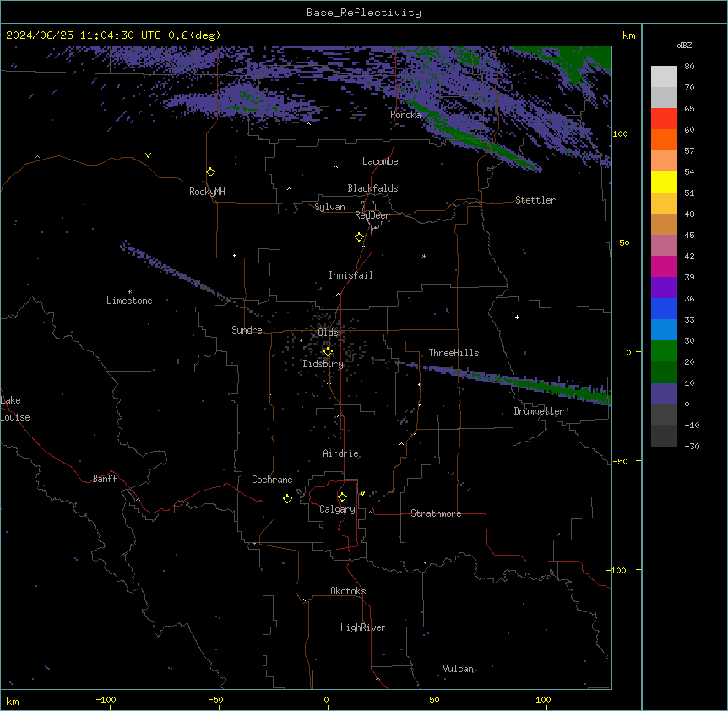The width and height of the screenshot is (728, 711).
Task: Click the Limestone label
Action: 129,301
